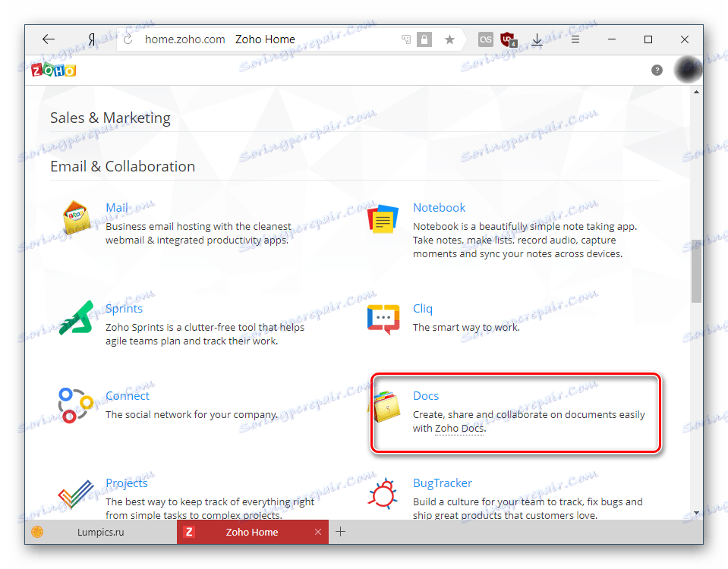The height and width of the screenshot is (569, 728).
Task: Click the Cliq chat bubble icon
Action: point(383,319)
